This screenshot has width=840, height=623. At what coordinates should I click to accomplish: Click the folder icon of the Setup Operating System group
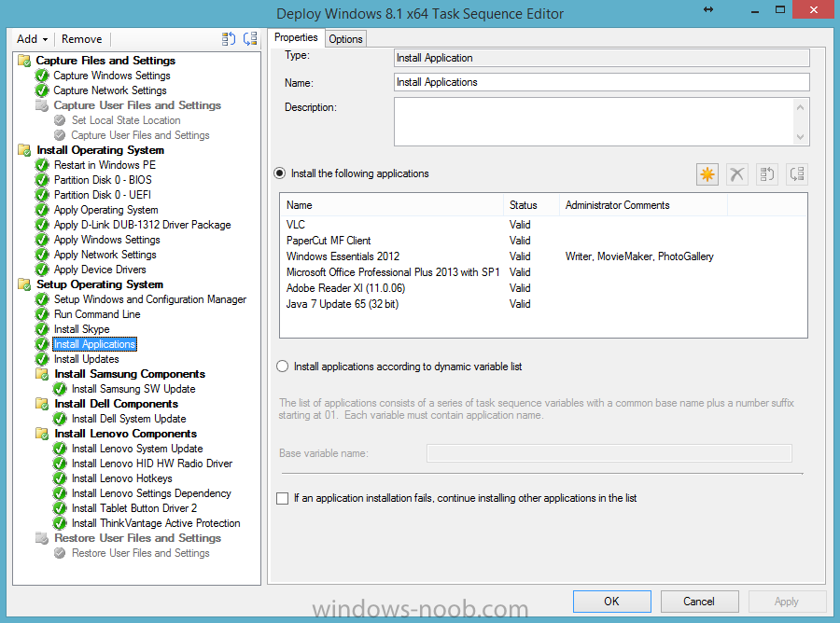(x=24, y=284)
